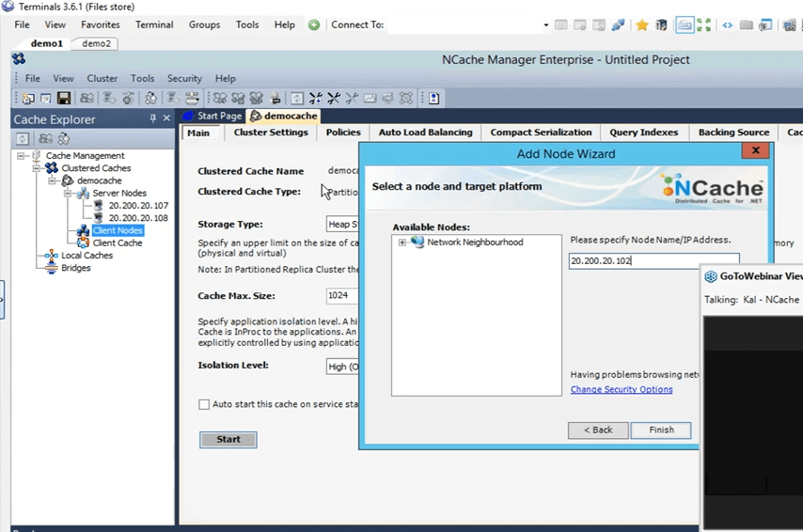
Task: Enable Auto start this cache checkbox
Action: [x=204, y=404]
